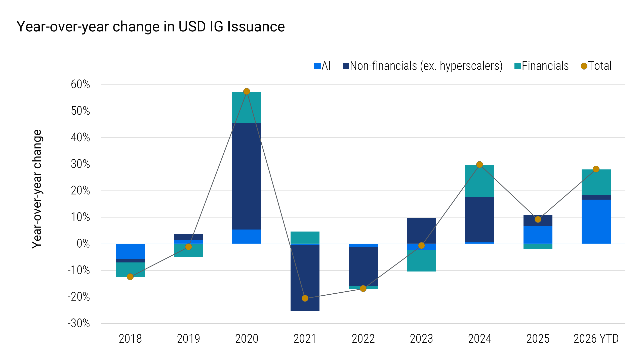Screen dimensions: 644x362
Task: Click the 2018 x-axis label
Action: [130, 339]
